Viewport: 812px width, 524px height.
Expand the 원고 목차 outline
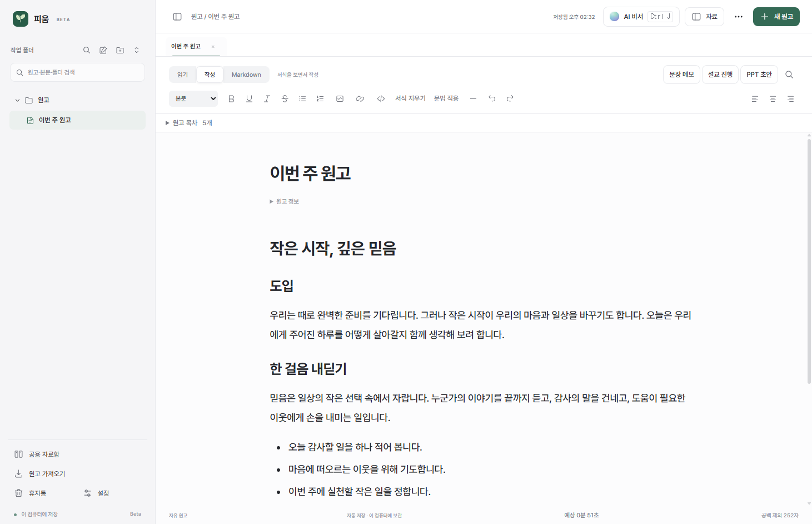click(x=189, y=123)
